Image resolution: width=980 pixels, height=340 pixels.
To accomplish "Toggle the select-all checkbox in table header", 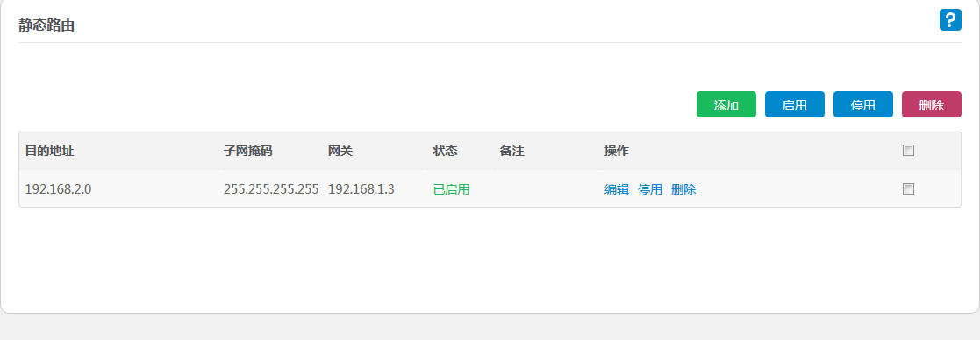I will click(908, 151).
